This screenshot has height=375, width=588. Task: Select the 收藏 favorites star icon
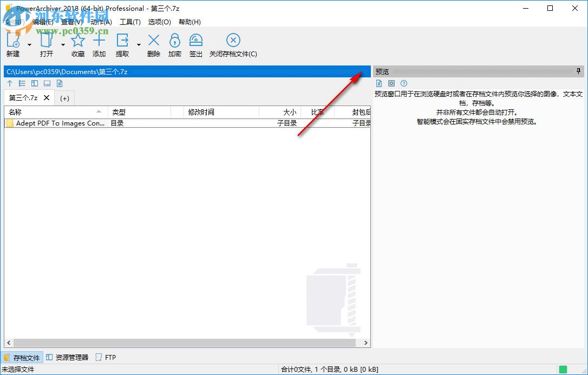[x=77, y=40]
